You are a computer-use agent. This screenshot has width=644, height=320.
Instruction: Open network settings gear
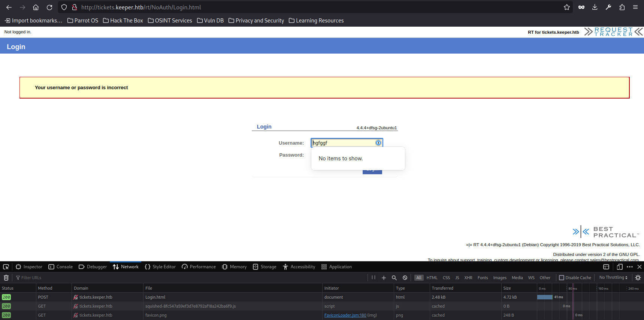[x=638, y=278]
